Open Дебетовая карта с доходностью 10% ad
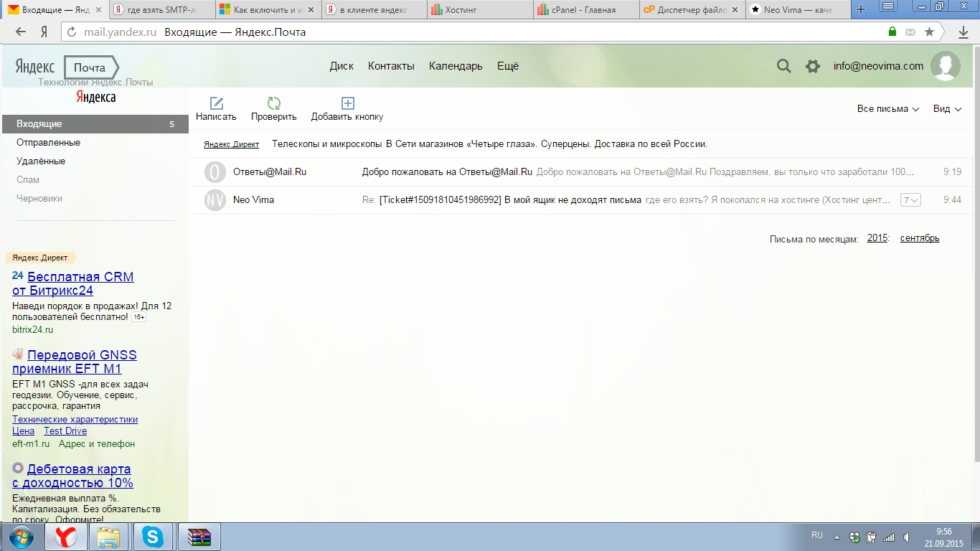 [x=73, y=476]
